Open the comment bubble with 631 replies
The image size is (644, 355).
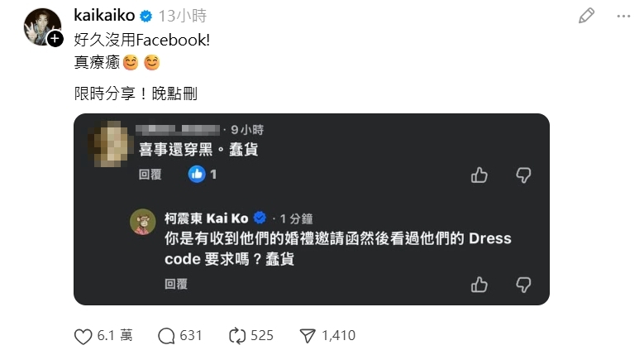166,336
